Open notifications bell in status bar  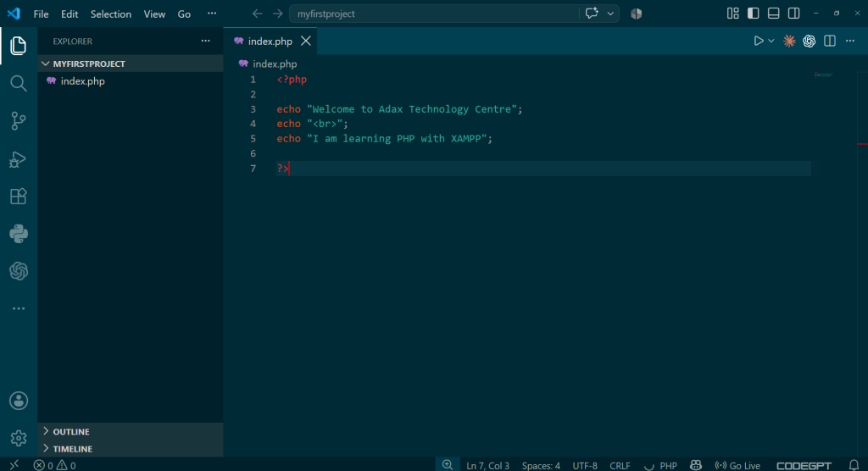854,465
